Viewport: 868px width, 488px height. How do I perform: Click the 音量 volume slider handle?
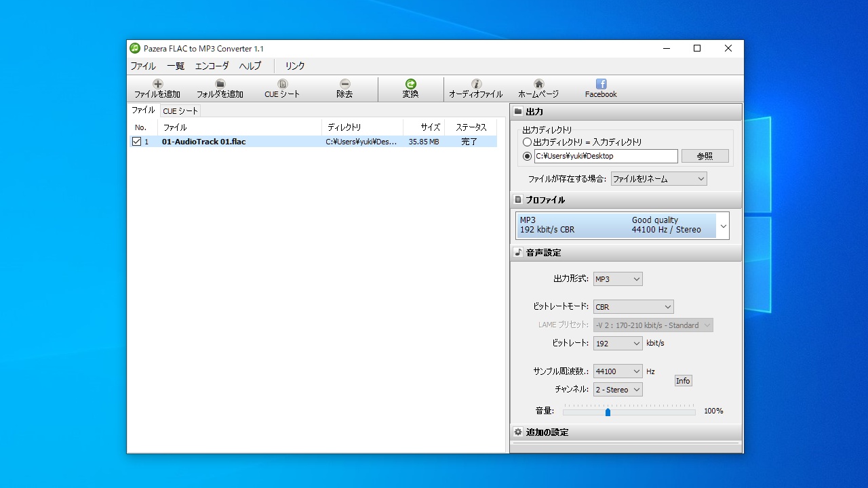click(x=608, y=411)
